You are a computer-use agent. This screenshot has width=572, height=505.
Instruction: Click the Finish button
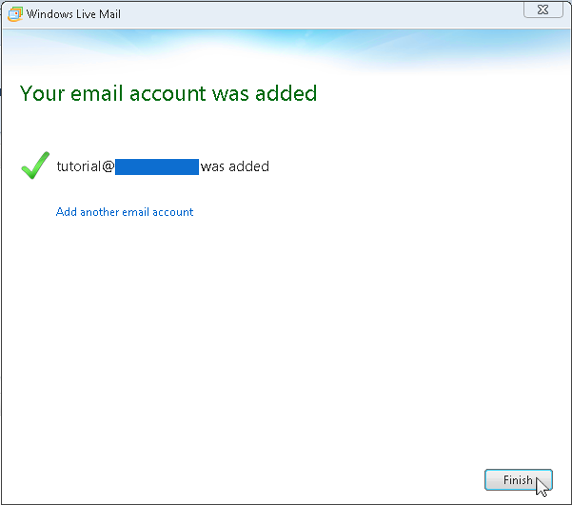[x=518, y=480]
